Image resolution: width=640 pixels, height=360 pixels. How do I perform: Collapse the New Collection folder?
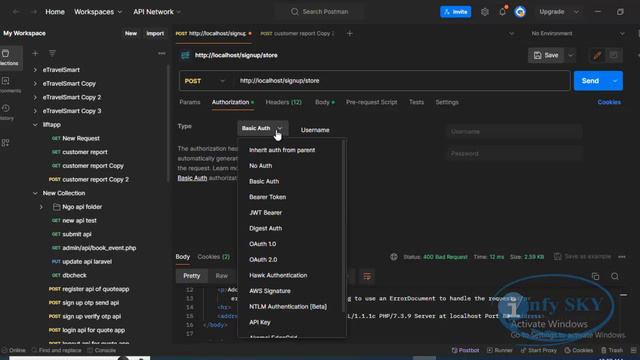click(35, 193)
